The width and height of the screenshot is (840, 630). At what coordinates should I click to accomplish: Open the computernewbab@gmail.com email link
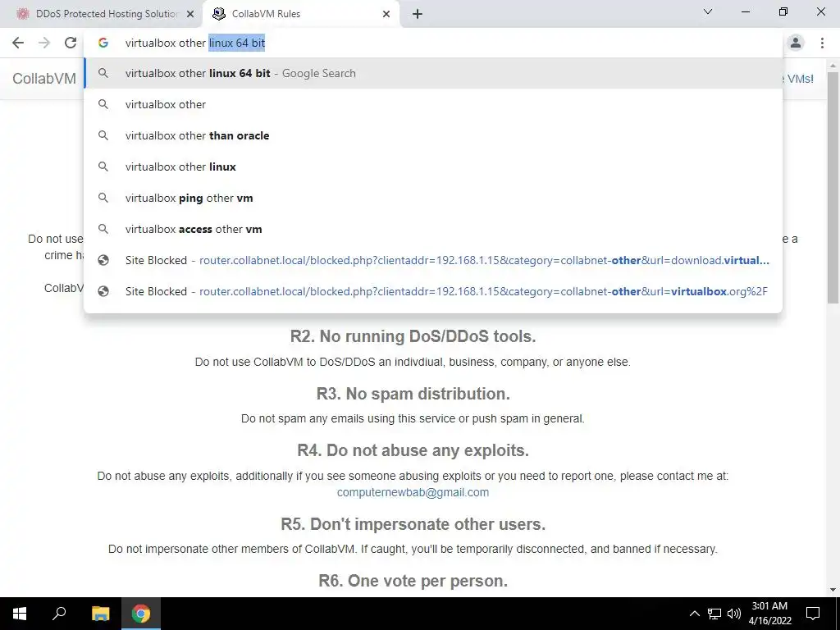coord(413,492)
